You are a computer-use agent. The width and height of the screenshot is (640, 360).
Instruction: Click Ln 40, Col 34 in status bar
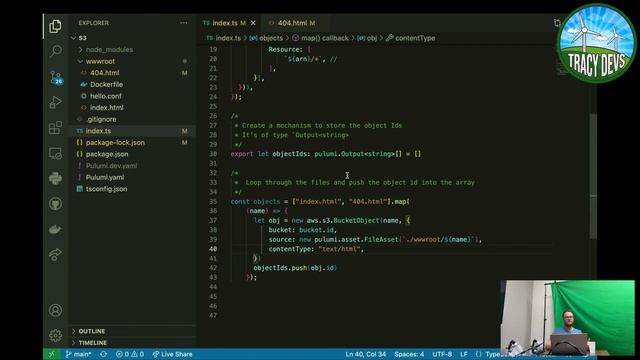[365, 354]
